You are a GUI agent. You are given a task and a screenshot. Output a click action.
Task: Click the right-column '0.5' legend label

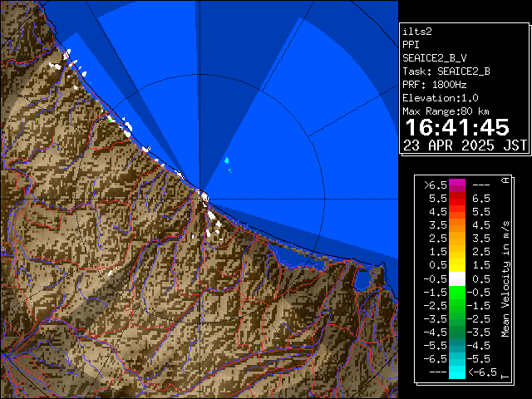click(481, 279)
